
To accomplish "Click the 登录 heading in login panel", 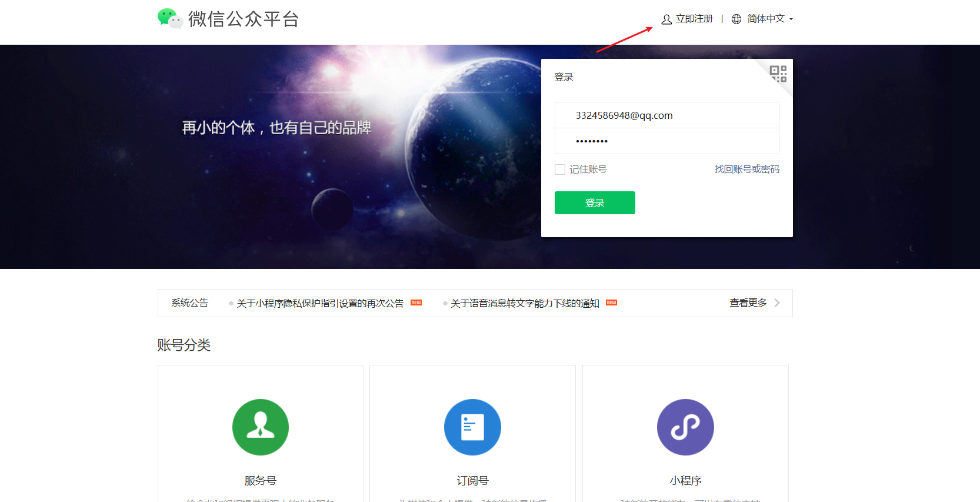I will (564, 77).
